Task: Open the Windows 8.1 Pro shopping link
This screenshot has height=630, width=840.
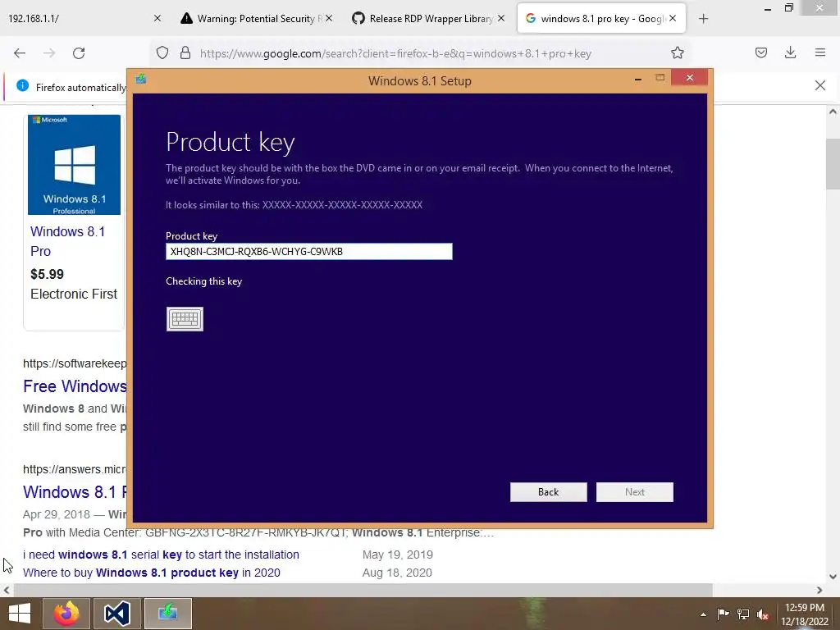Action: tap(67, 241)
